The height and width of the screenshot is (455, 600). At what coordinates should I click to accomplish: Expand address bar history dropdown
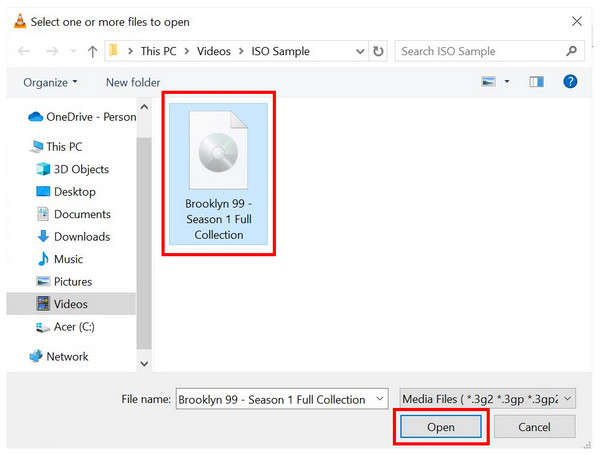pyautogui.click(x=360, y=51)
